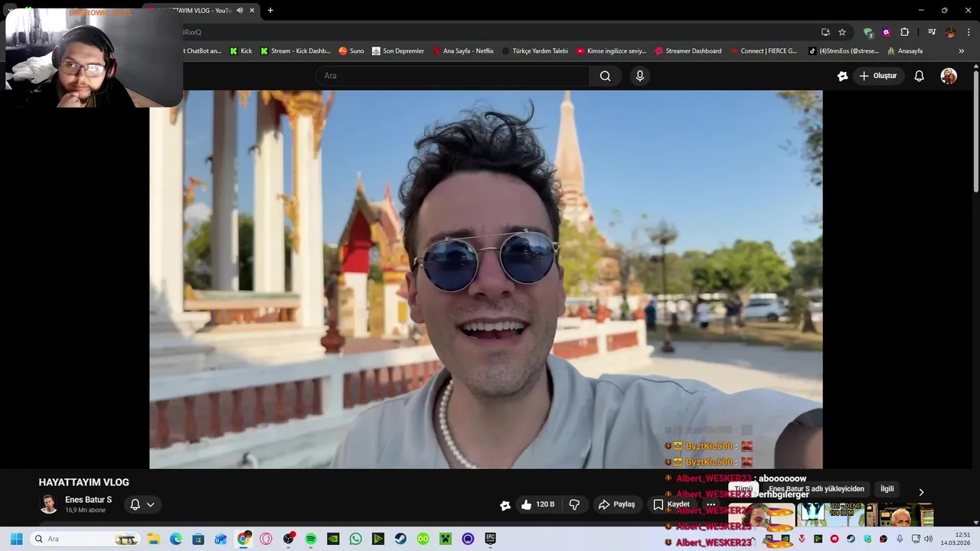Start voice search with the microphone icon
The image size is (980, 551).
click(640, 76)
